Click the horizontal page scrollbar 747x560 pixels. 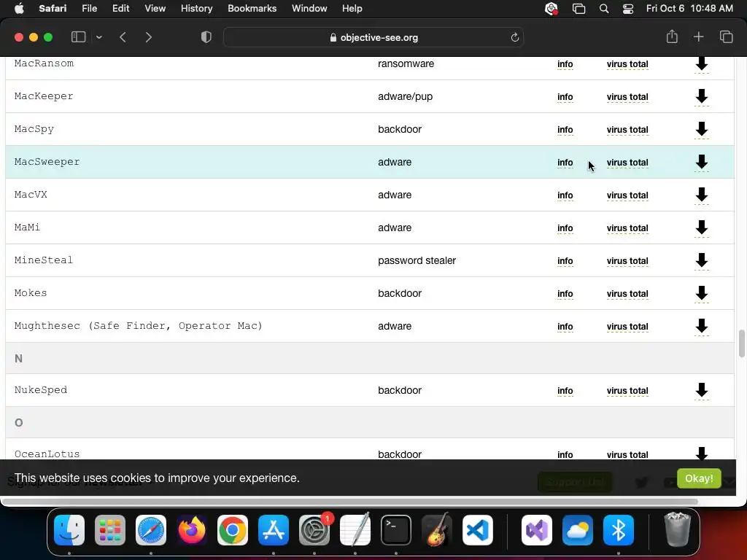coord(350,502)
